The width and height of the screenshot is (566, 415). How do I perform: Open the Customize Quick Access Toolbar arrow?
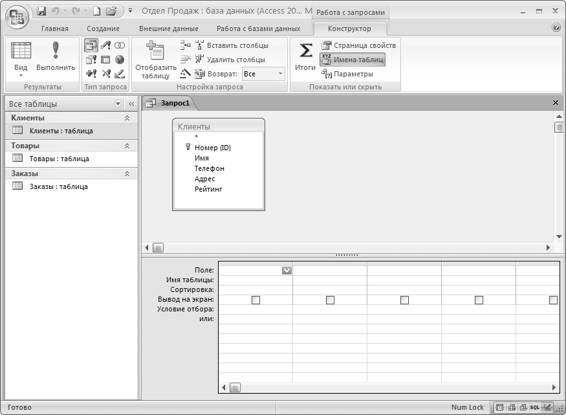point(130,11)
